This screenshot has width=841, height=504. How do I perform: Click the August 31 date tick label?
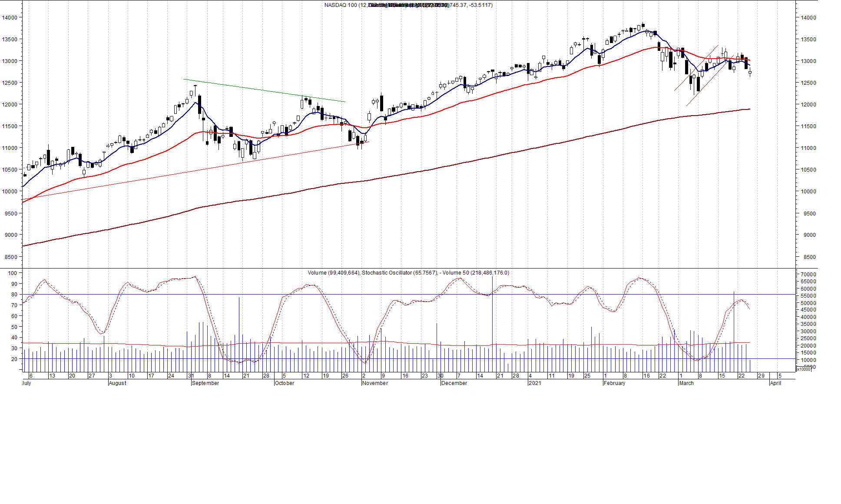point(191,376)
